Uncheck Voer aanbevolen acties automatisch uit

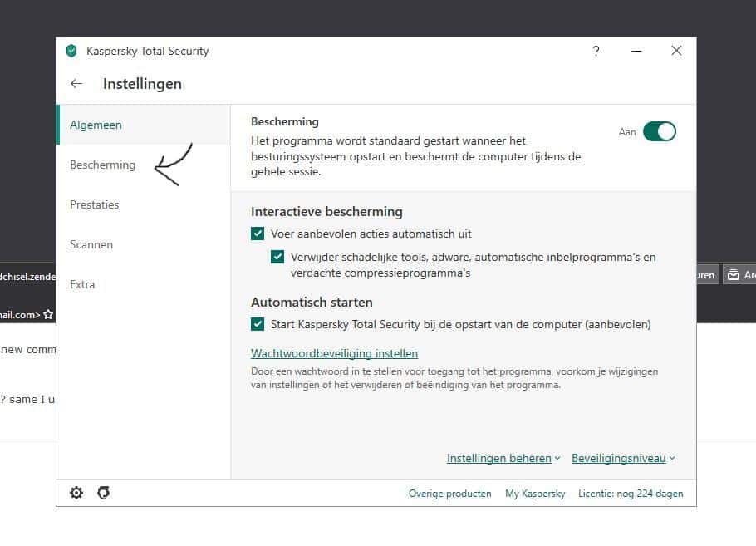258,234
